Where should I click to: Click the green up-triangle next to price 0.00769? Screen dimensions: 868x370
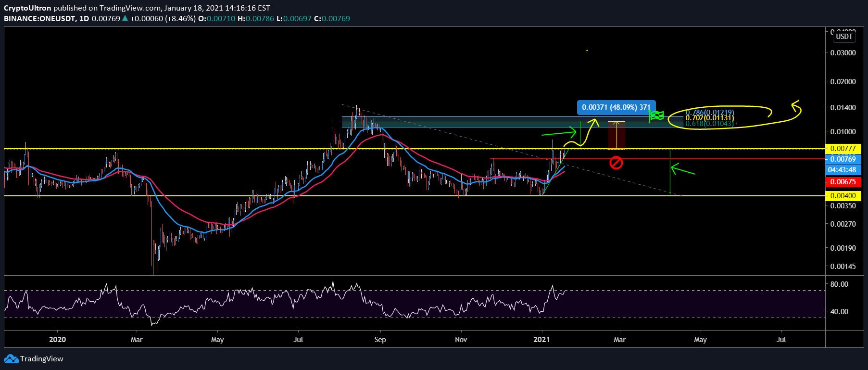(x=125, y=18)
